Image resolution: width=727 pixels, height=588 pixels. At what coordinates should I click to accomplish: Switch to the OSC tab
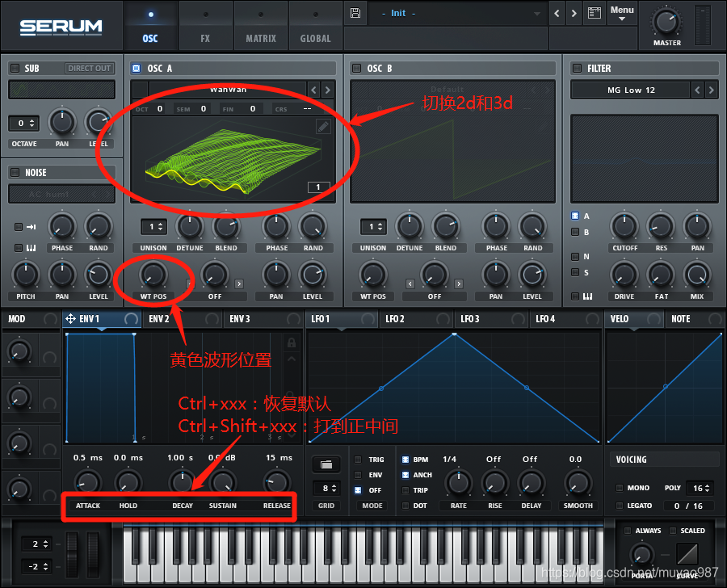[x=150, y=26]
